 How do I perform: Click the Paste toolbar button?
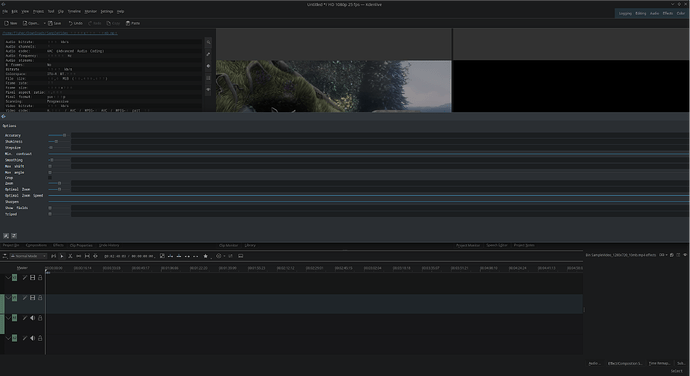133,23
